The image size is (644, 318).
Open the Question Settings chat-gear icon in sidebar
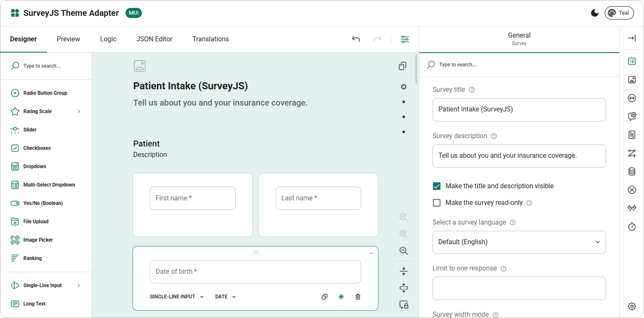pyautogui.click(x=632, y=116)
